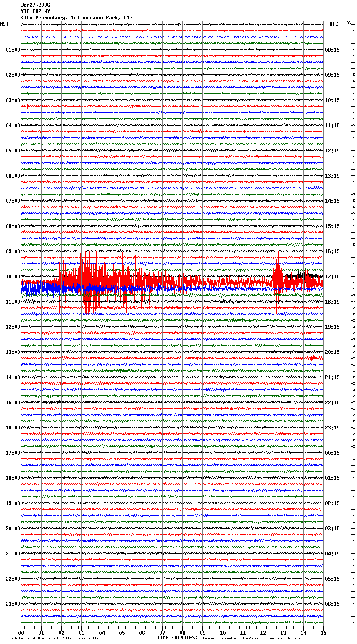The image size is (357, 644).
Task: Click the "12:15" UTC time label
Action: (x=332, y=151)
